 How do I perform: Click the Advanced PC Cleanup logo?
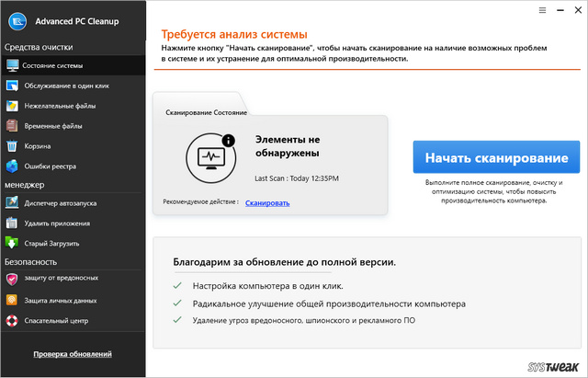coord(16,19)
